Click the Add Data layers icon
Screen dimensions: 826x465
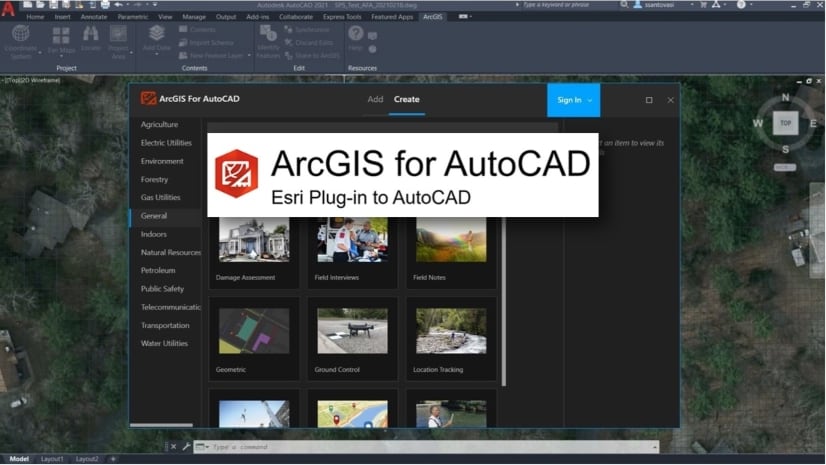(156, 34)
